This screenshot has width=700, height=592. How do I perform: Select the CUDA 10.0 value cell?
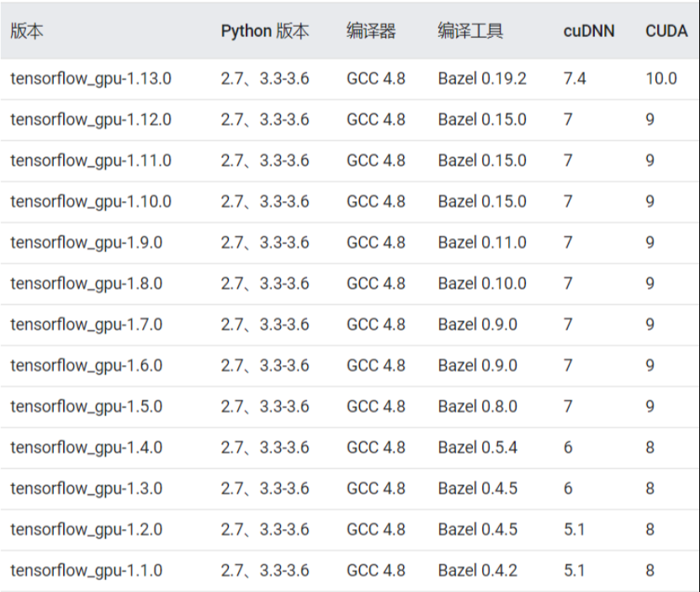point(661,79)
